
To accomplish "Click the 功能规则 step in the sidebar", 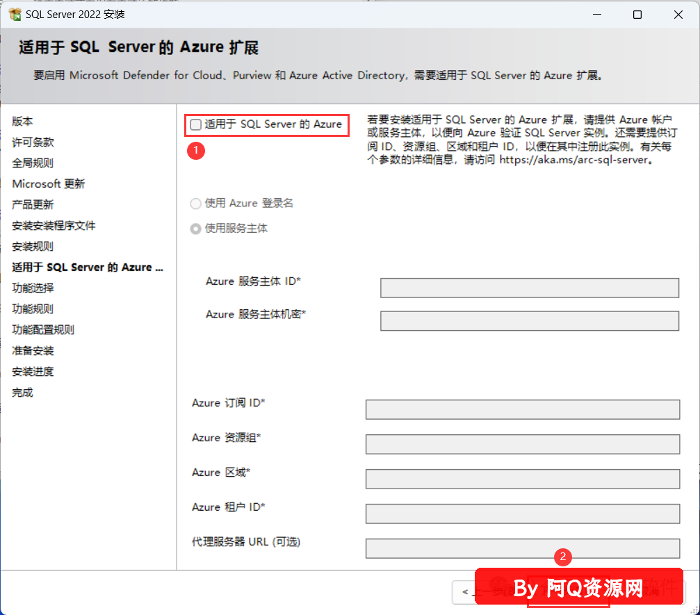I will [33, 309].
